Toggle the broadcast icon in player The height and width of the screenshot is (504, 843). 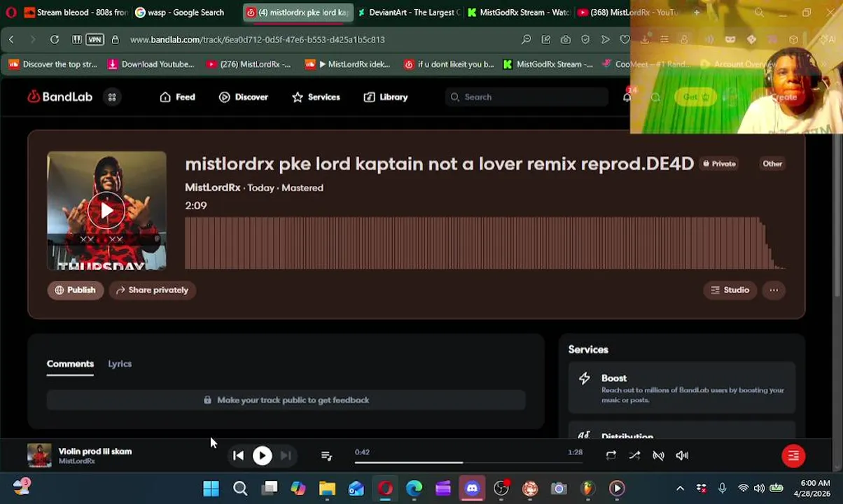658,456
